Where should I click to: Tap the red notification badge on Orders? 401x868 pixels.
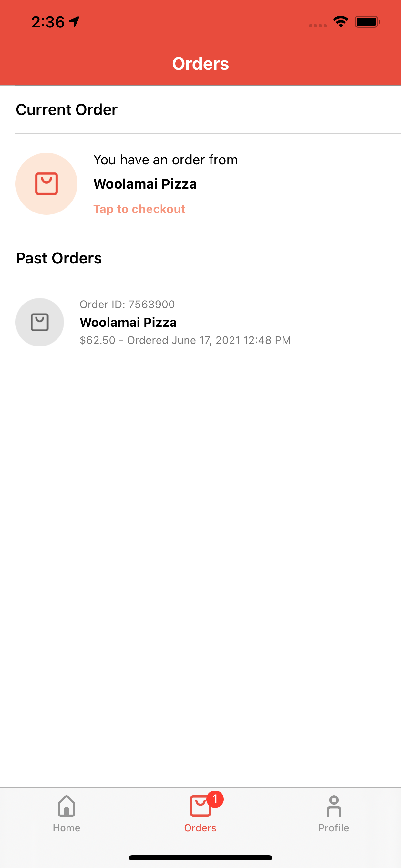[x=215, y=799]
